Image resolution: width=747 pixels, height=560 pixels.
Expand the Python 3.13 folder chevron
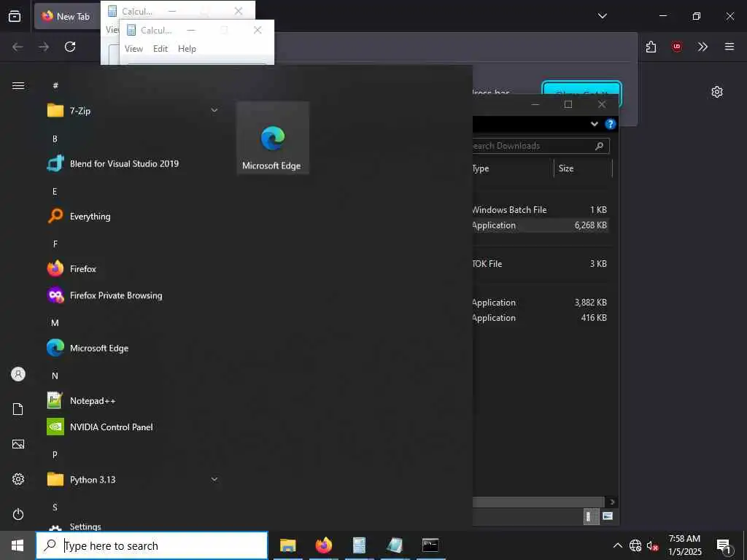click(x=214, y=479)
